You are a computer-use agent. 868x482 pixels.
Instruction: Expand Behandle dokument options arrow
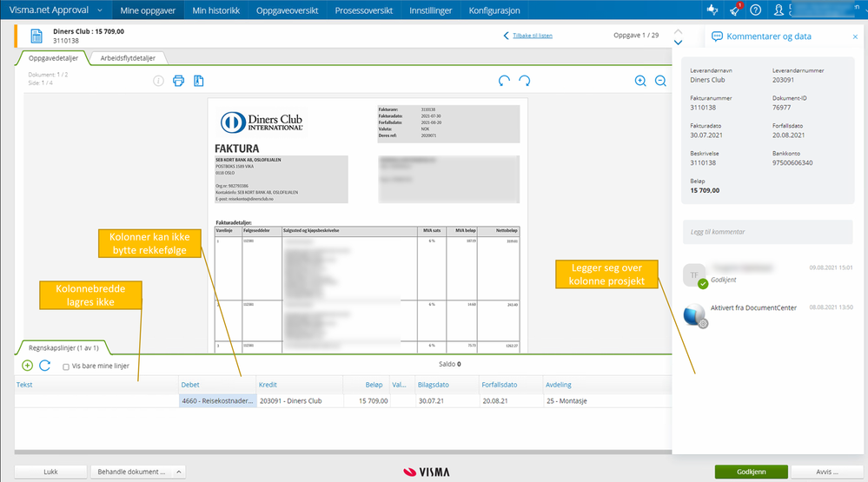coord(179,472)
